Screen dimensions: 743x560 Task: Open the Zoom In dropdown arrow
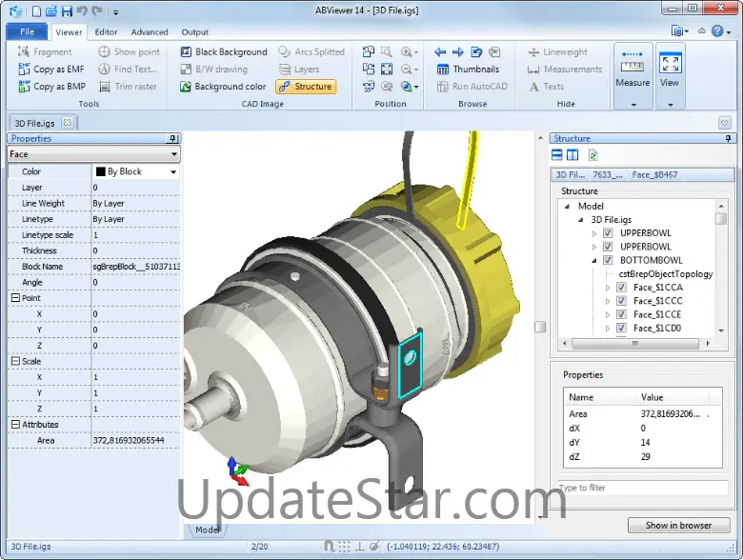(416, 52)
